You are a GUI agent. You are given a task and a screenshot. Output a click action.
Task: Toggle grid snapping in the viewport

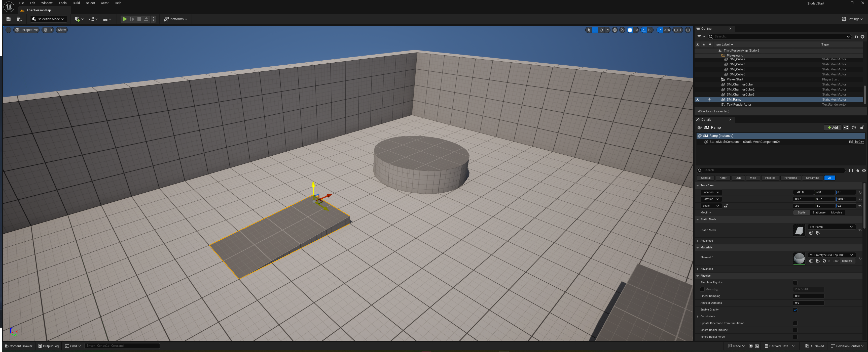(630, 30)
